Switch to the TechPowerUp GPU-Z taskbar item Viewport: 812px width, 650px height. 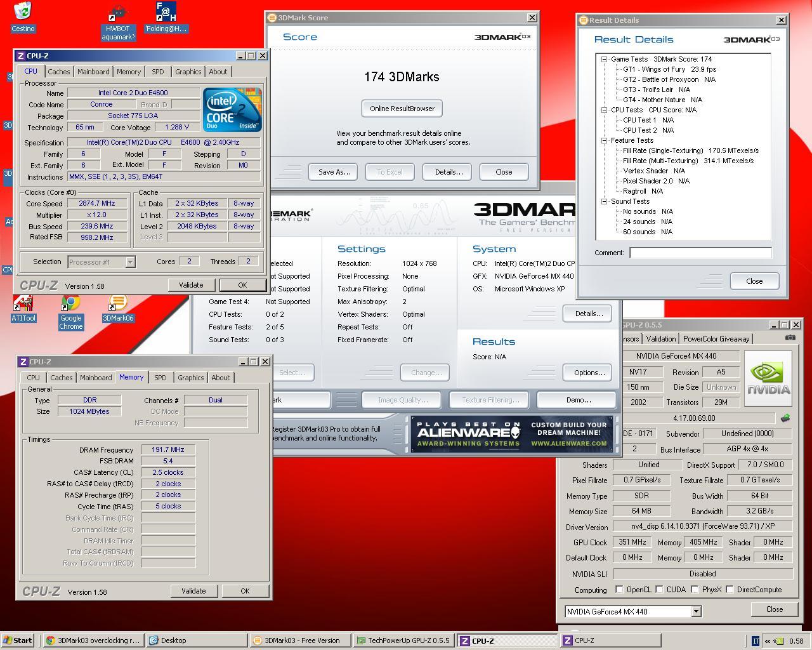click(403, 640)
